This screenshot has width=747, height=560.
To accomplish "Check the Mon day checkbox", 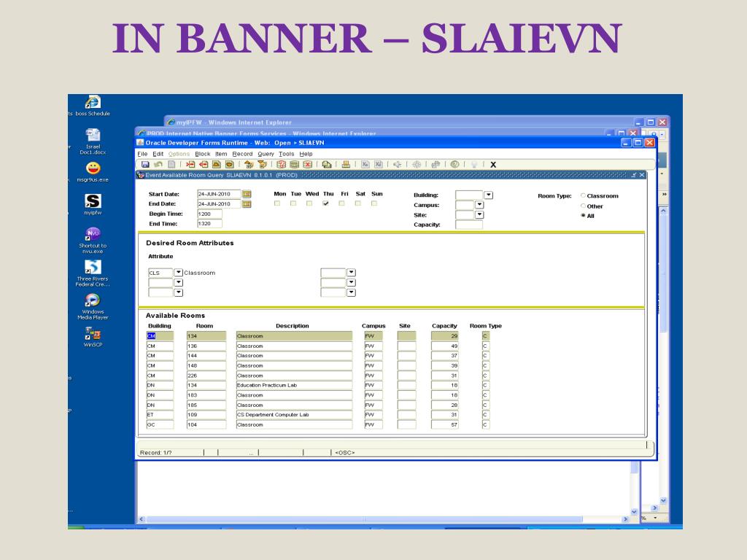I will (277, 203).
